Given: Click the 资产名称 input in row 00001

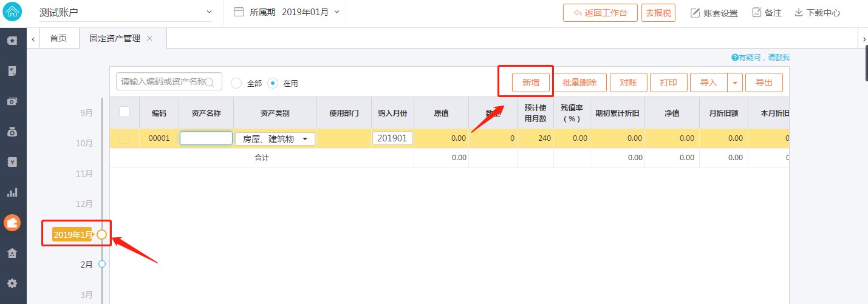Looking at the screenshot, I should [206, 138].
